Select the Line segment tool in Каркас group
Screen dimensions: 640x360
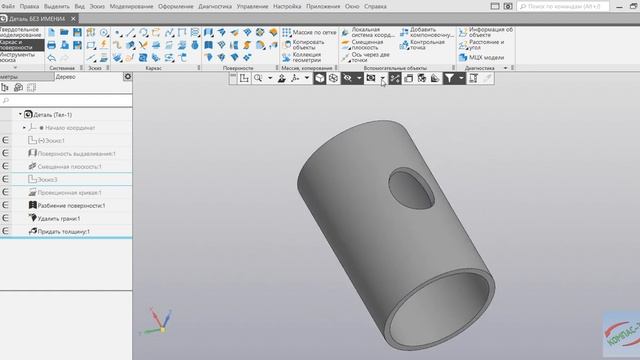(x=130, y=33)
